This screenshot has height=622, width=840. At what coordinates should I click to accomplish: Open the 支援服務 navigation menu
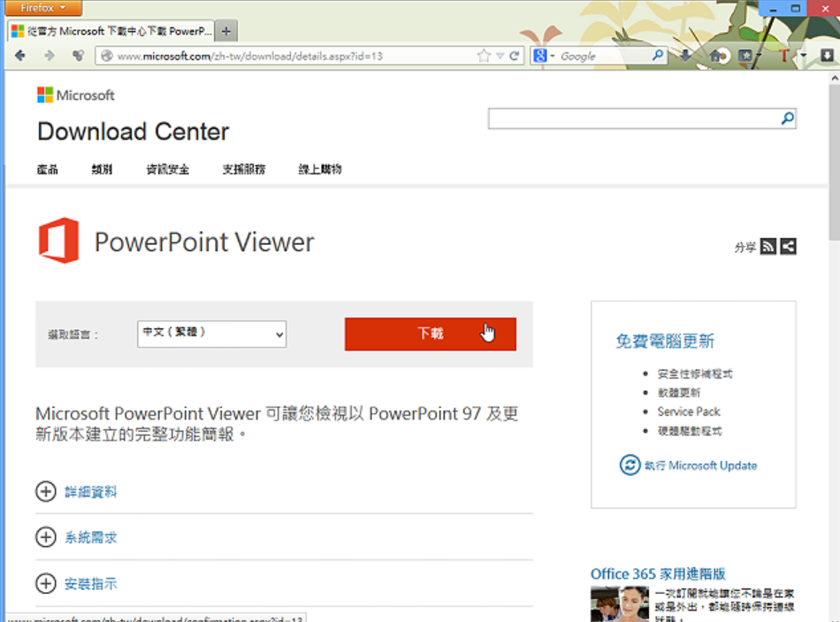(x=244, y=170)
